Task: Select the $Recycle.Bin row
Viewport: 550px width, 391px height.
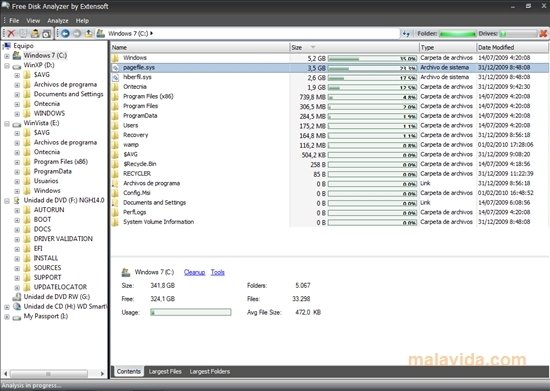Action: point(329,164)
